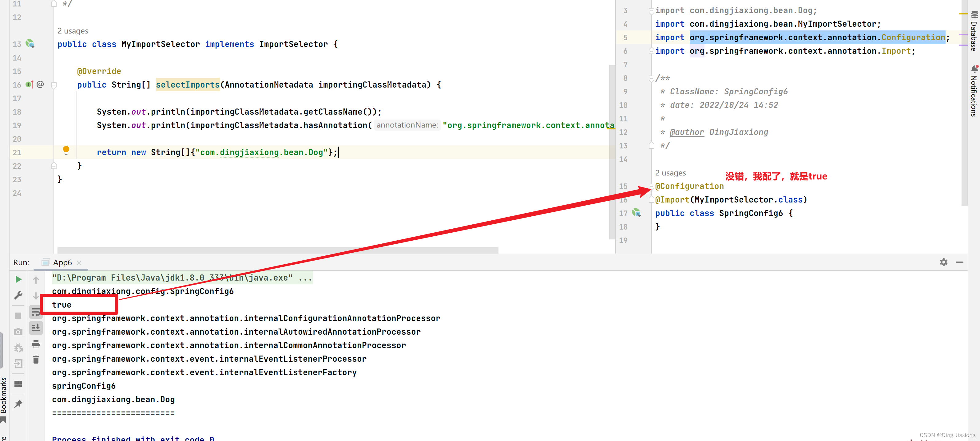Click the left editor horizontal scrollbar

pos(278,250)
